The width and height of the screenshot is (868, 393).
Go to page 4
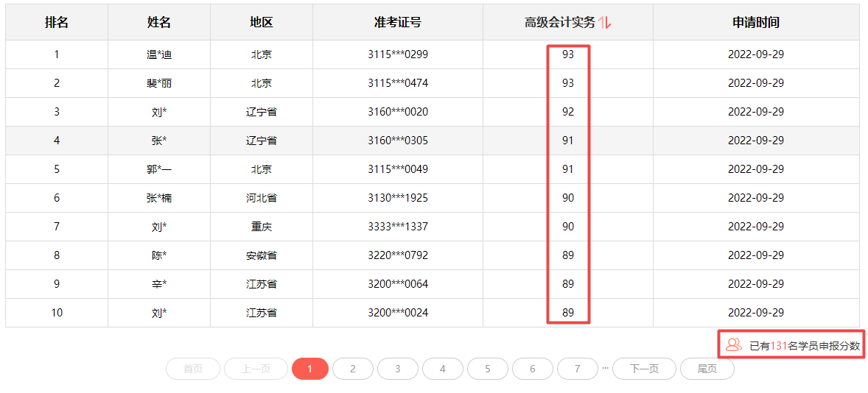tap(443, 369)
